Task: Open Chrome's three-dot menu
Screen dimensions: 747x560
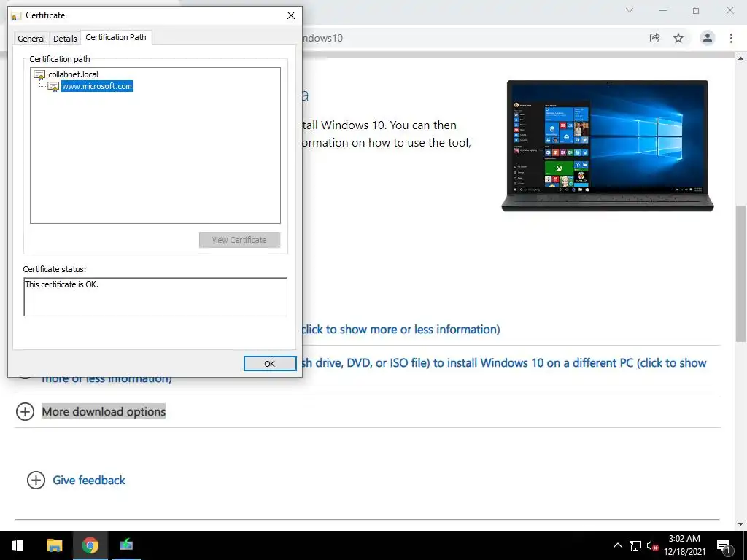Action: click(x=731, y=38)
